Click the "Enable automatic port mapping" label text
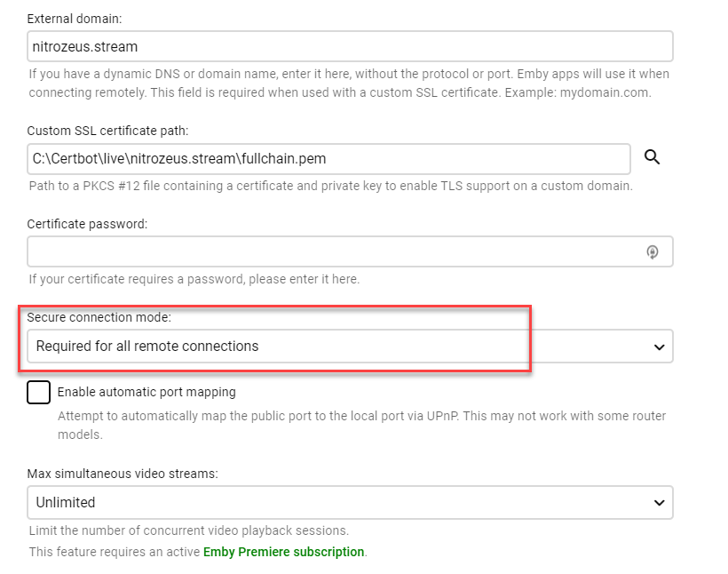The width and height of the screenshot is (728, 574). [x=146, y=392]
